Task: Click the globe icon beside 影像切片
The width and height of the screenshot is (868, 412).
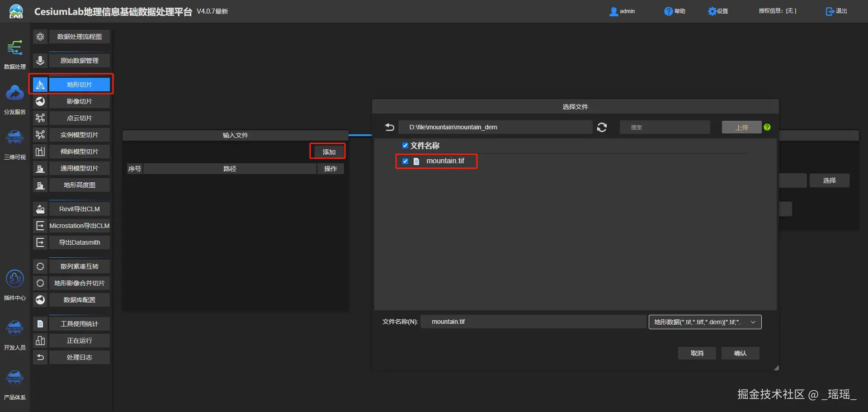Action: tap(40, 101)
